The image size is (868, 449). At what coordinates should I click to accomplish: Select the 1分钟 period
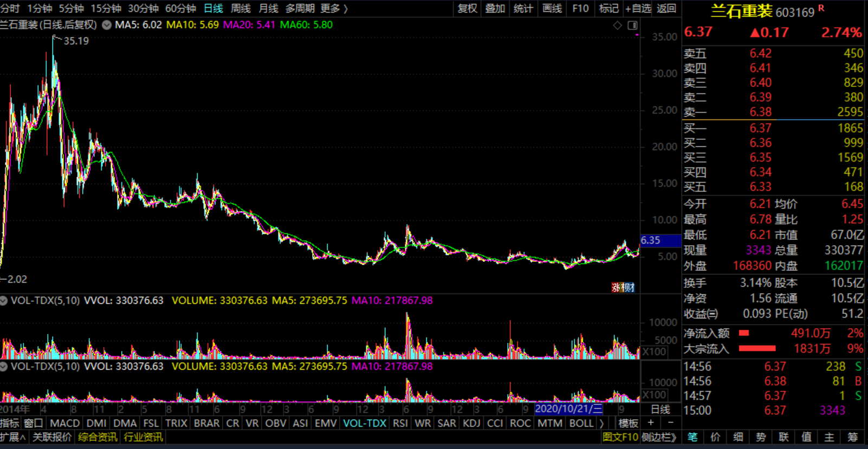(x=40, y=9)
